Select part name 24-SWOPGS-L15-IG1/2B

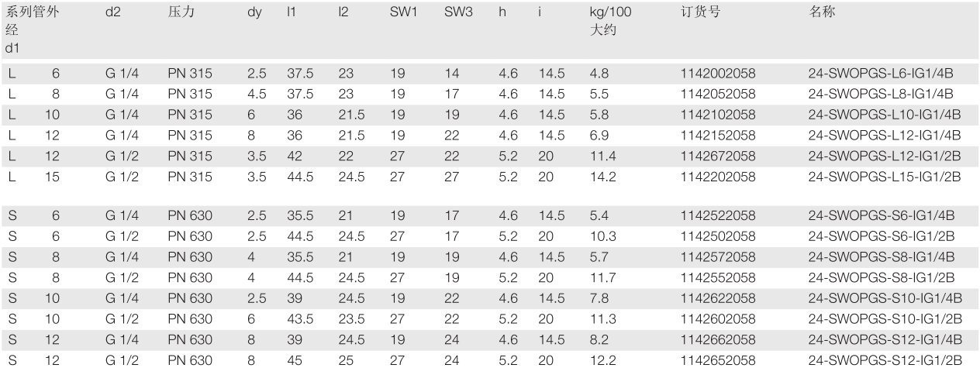[884, 177]
